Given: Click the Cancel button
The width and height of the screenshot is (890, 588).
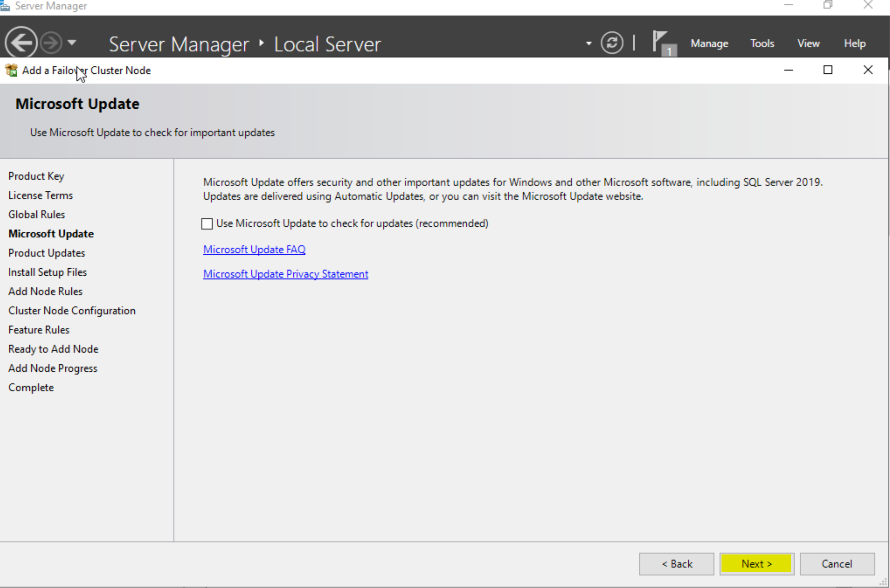Looking at the screenshot, I should (x=837, y=564).
